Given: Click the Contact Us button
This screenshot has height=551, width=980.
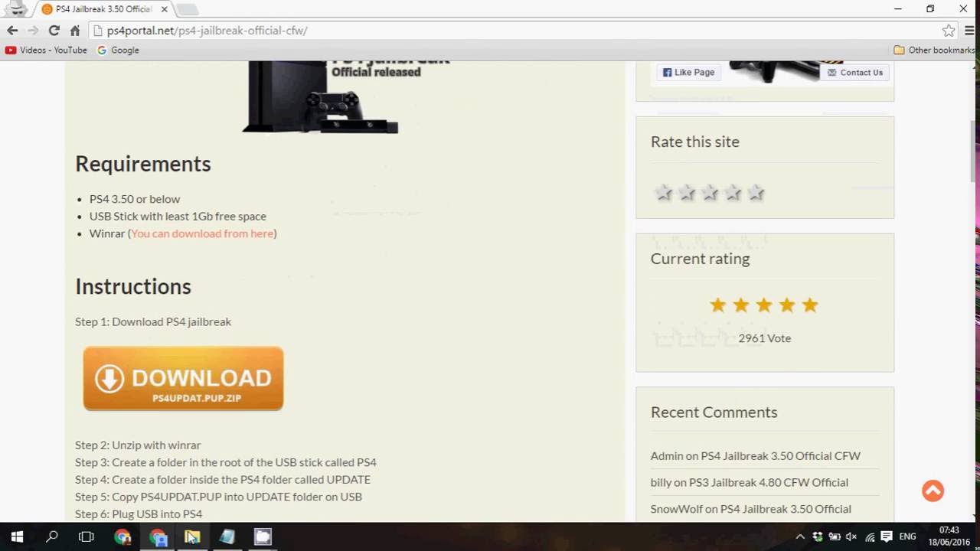Looking at the screenshot, I should coord(854,72).
